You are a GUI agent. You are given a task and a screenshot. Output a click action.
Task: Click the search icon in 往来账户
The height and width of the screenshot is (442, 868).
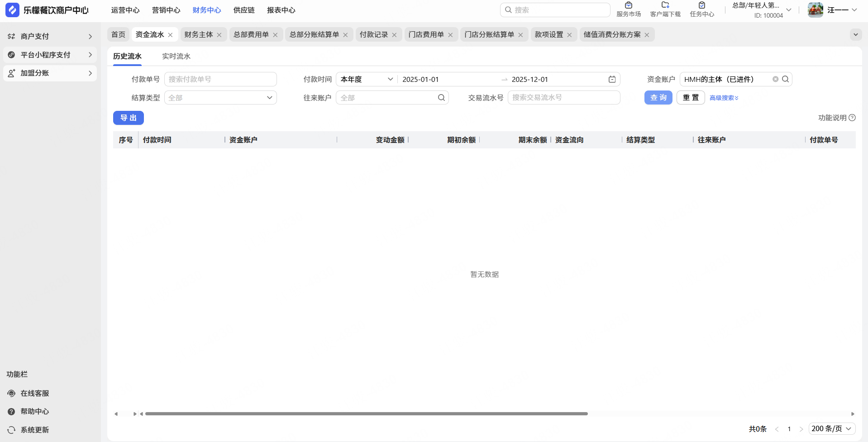tap(441, 98)
